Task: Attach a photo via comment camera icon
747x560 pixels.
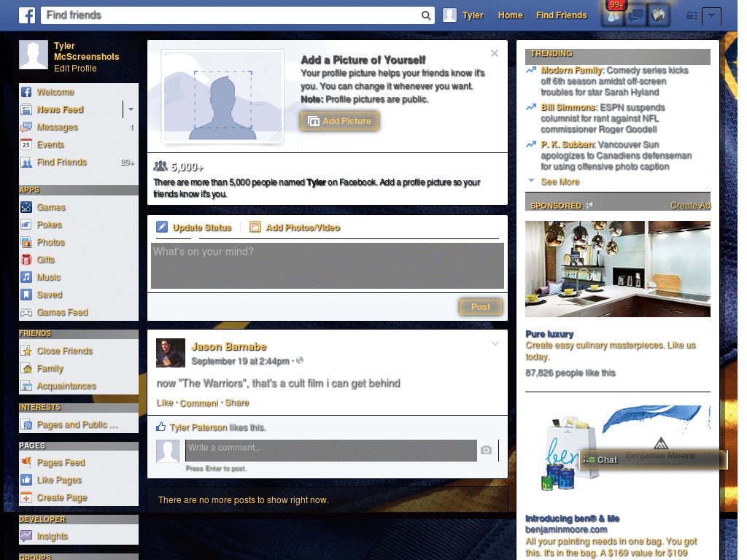Action: (x=486, y=450)
